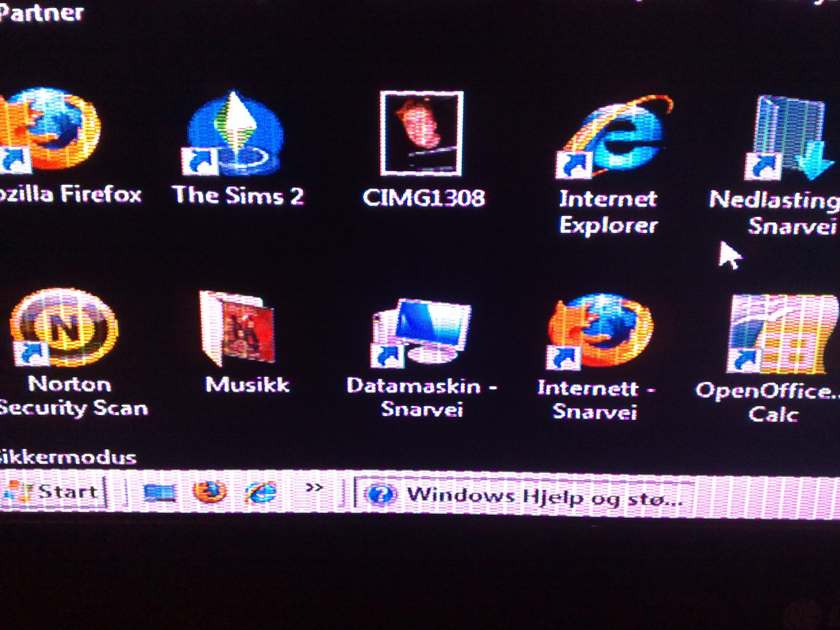
Task: Select the 'Internett - Snarvei' label
Action: 596,400
